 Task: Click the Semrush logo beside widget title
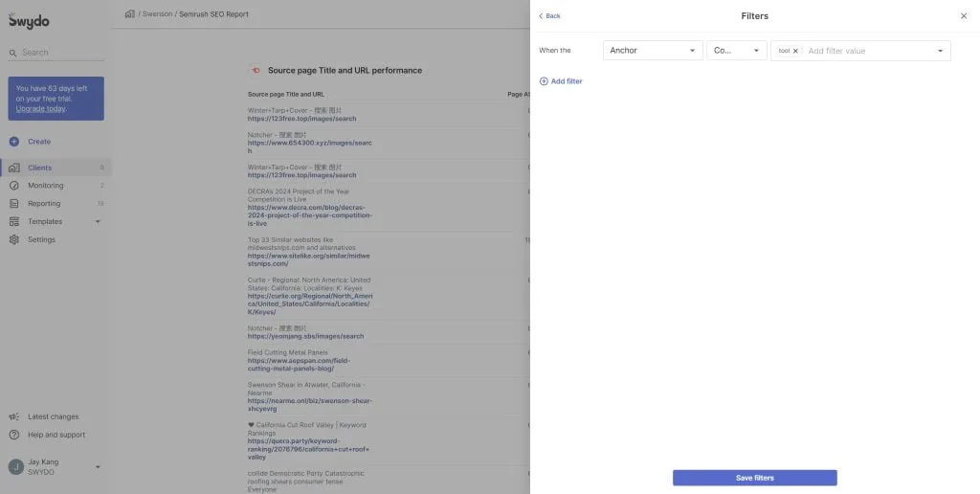(255, 71)
